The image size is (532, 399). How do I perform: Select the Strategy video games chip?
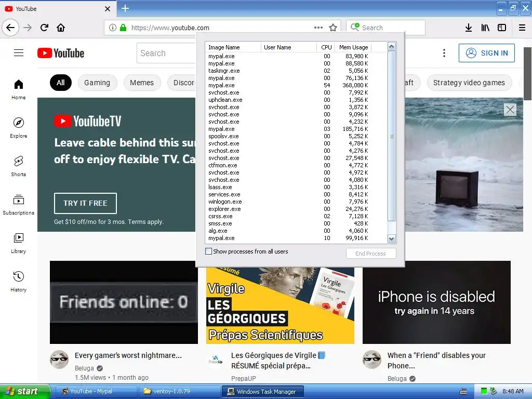[x=469, y=83]
